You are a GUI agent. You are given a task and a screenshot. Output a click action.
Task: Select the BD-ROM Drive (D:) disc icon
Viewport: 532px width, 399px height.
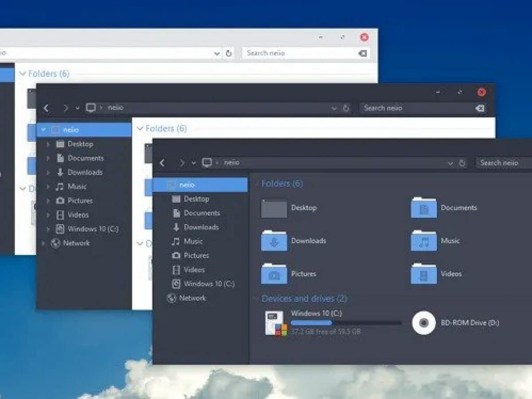(x=424, y=323)
